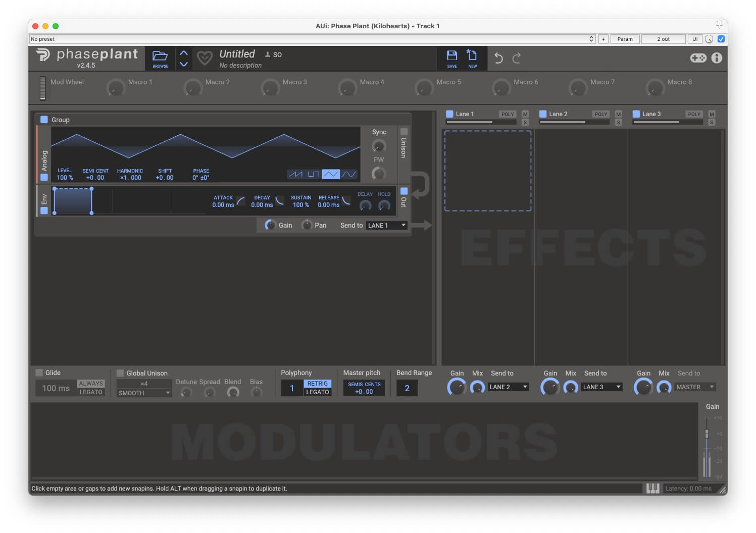Click the redo arrow icon

coord(516,59)
